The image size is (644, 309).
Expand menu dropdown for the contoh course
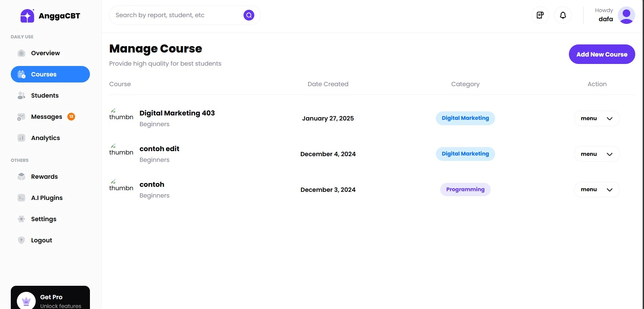(597, 190)
